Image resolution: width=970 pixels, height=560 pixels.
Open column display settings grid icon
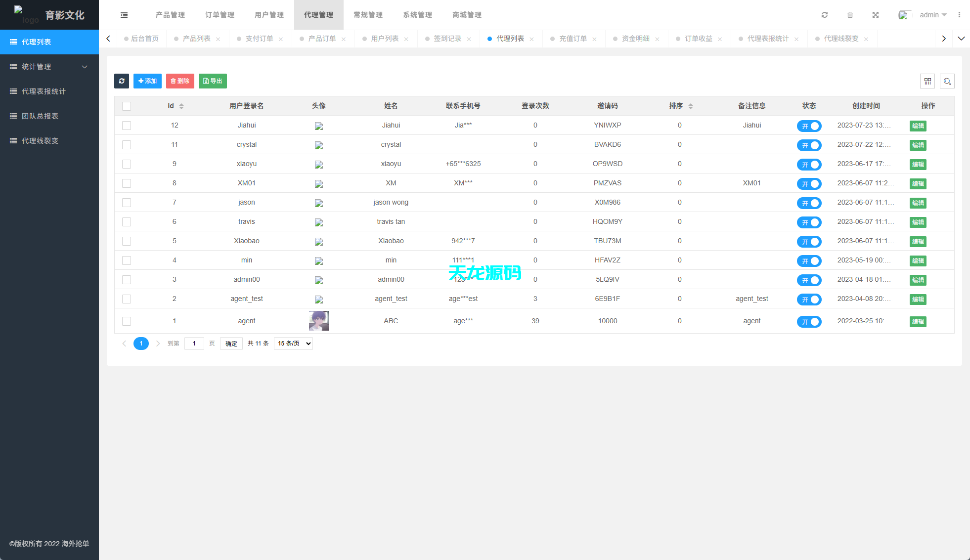click(927, 81)
